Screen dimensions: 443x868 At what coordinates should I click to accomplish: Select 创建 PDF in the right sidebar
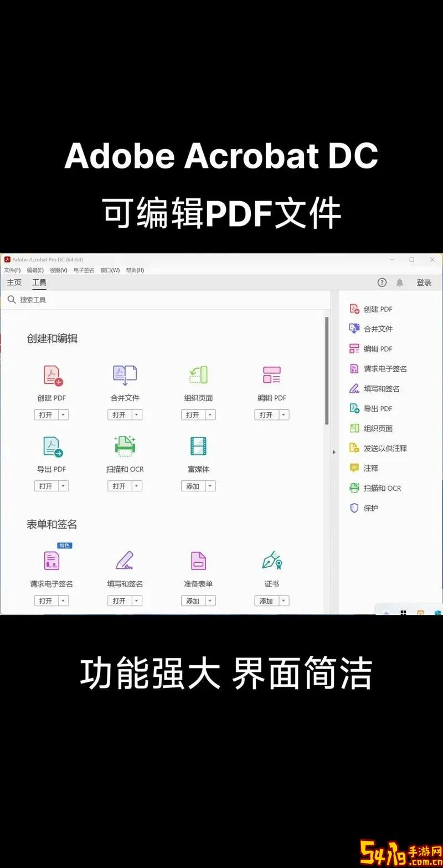tap(371, 309)
